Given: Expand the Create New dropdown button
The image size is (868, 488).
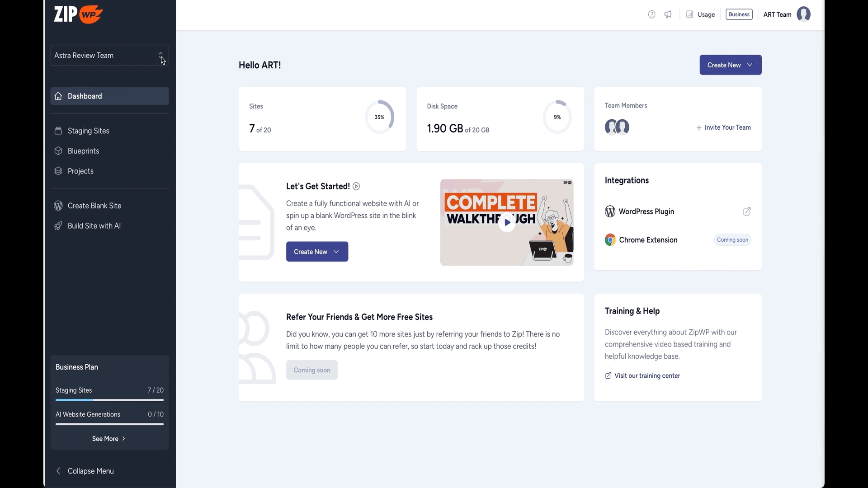Looking at the screenshot, I should point(750,65).
